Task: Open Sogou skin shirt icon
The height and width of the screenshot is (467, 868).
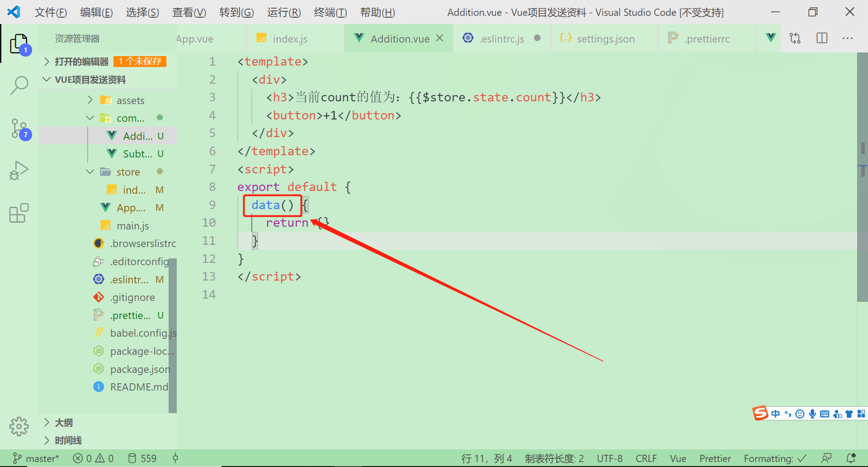Action: click(x=849, y=414)
